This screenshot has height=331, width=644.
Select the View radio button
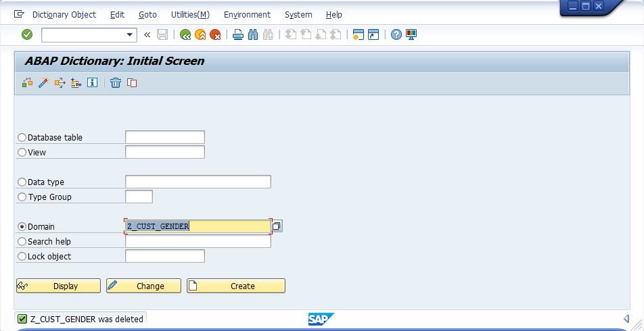(x=22, y=152)
